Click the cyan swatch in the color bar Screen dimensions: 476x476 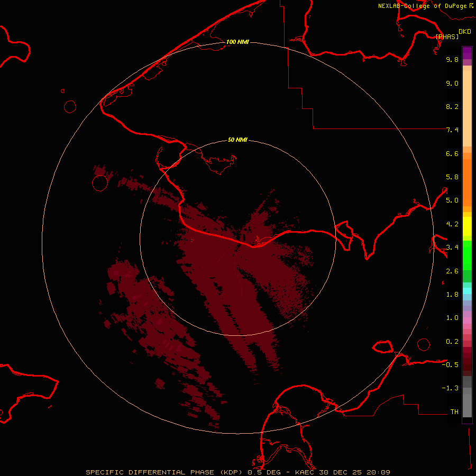click(467, 291)
